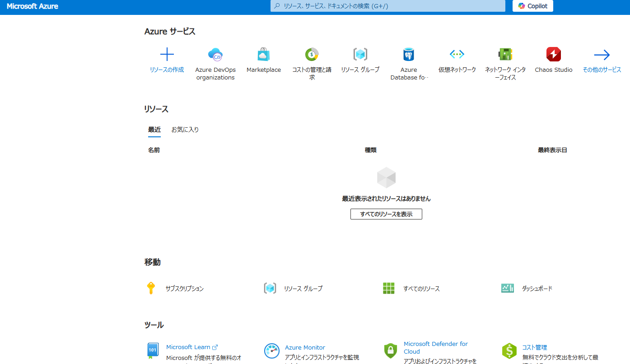Open the Marketplace shopping bag icon
Image resolution: width=630 pixels, height=364 pixels.
(264, 54)
